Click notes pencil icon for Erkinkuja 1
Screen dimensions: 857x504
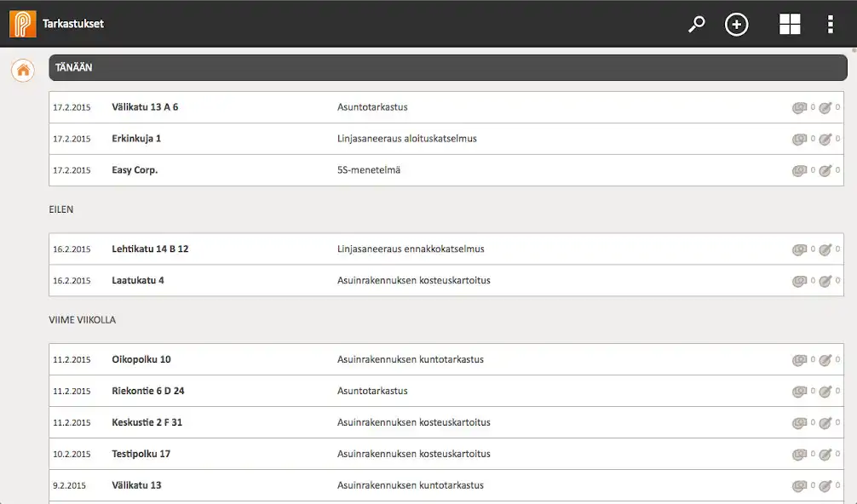[825, 140]
